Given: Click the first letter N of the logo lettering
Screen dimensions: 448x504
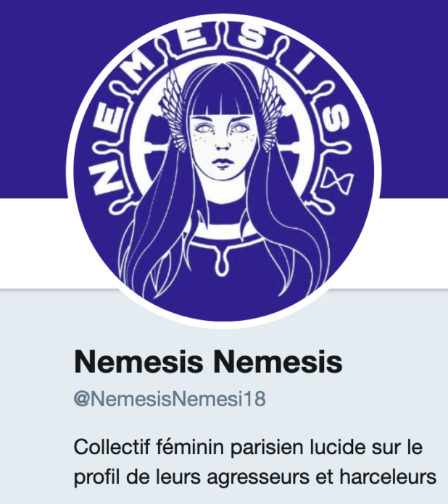Looking at the screenshot, I should click(104, 177).
